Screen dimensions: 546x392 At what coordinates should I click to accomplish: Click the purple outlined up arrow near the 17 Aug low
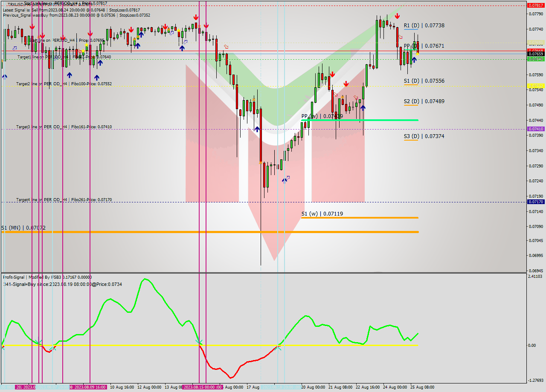[x=286, y=179]
